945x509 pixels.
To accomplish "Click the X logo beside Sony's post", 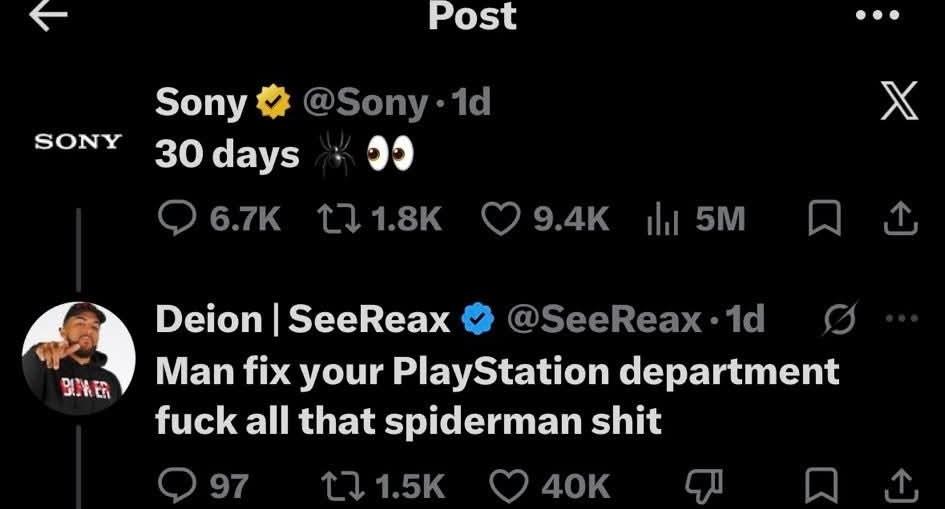I will pos(899,101).
